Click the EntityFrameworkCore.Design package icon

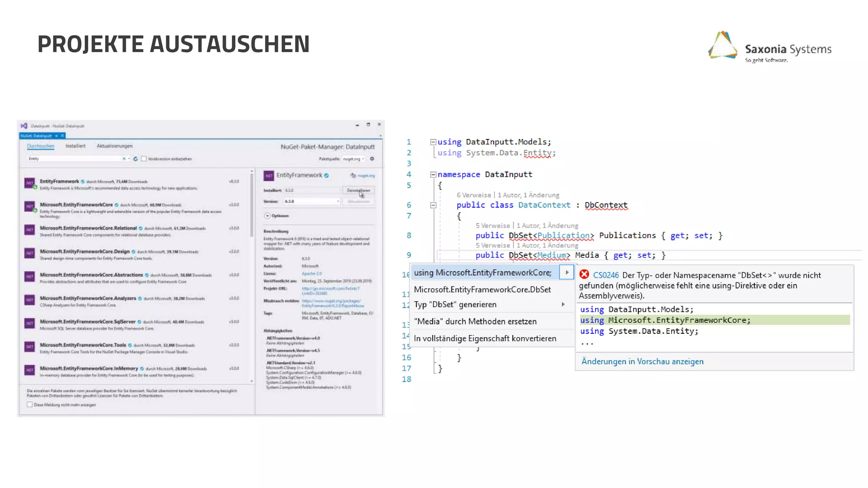[x=29, y=253]
